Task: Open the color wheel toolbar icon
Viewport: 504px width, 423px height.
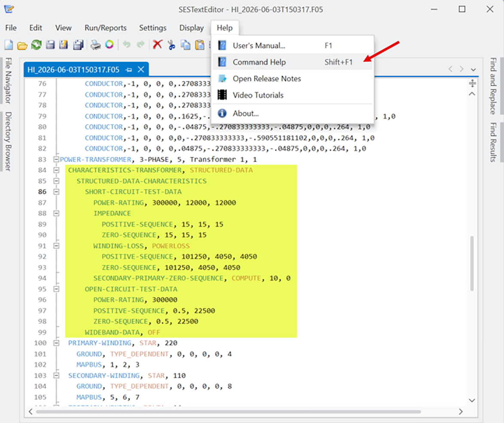Action: tap(109, 44)
